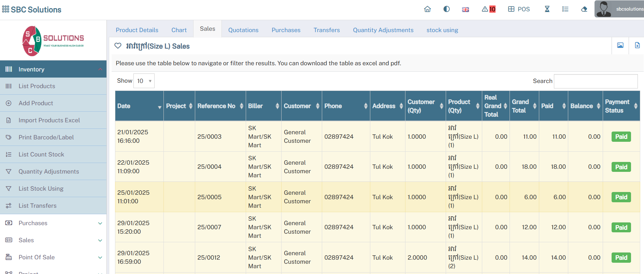Switch to the Quotations tab

click(243, 30)
